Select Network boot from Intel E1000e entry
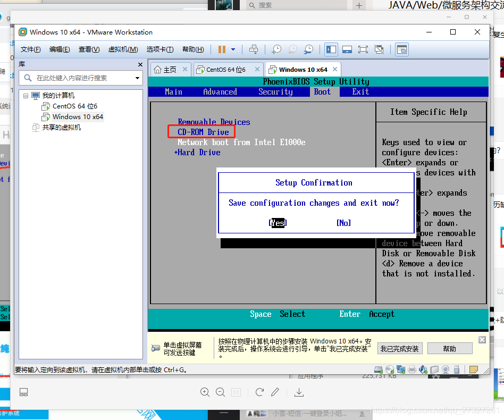 [x=241, y=142]
